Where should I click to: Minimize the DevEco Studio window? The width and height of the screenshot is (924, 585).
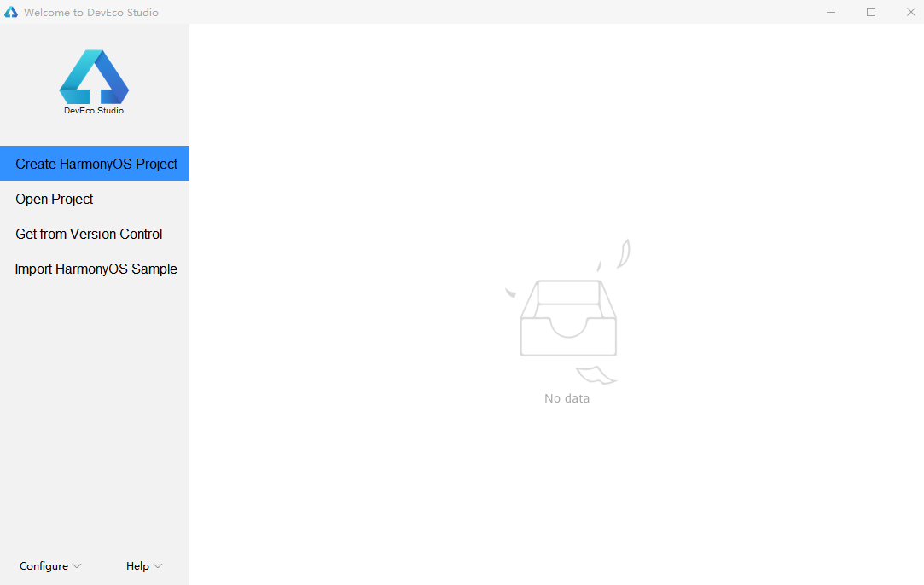tap(831, 12)
